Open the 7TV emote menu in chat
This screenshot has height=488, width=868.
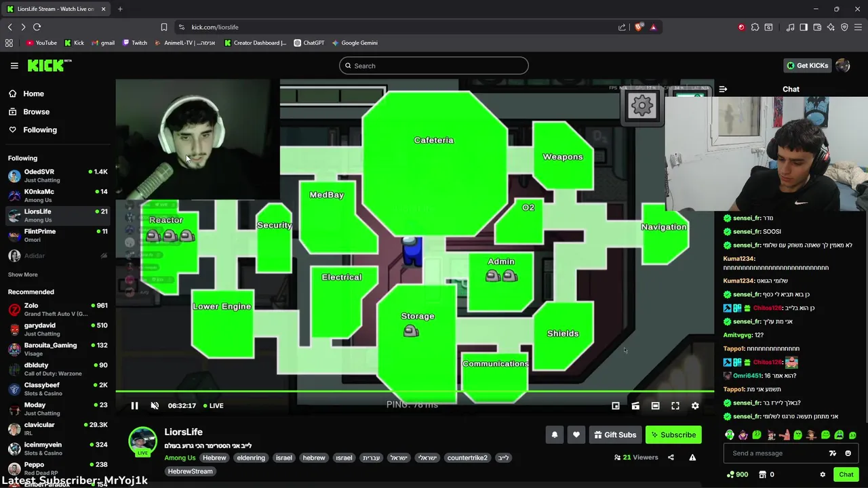click(833, 453)
